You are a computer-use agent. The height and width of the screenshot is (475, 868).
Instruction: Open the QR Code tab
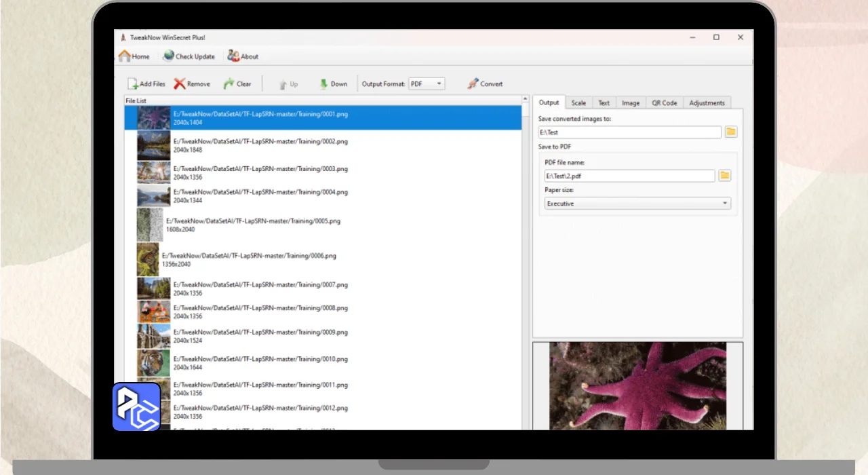coord(664,103)
